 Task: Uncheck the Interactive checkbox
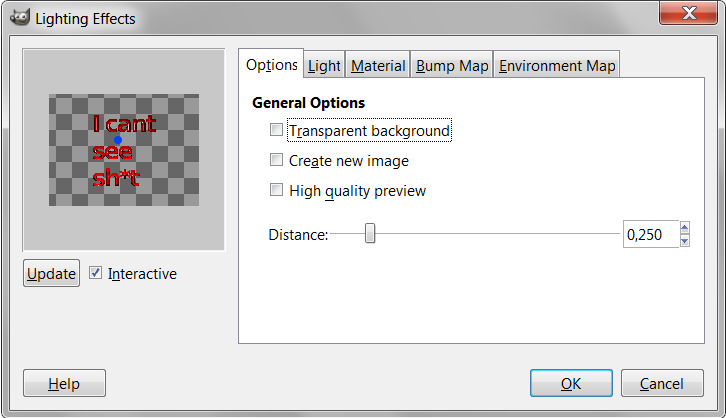point(95,273)
